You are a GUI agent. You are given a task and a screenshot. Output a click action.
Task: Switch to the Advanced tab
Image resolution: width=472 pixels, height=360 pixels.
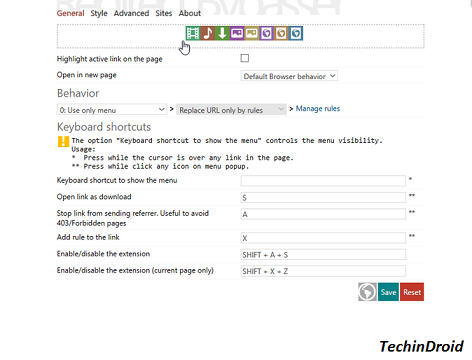pyautogui.click(x=131, y=13)
